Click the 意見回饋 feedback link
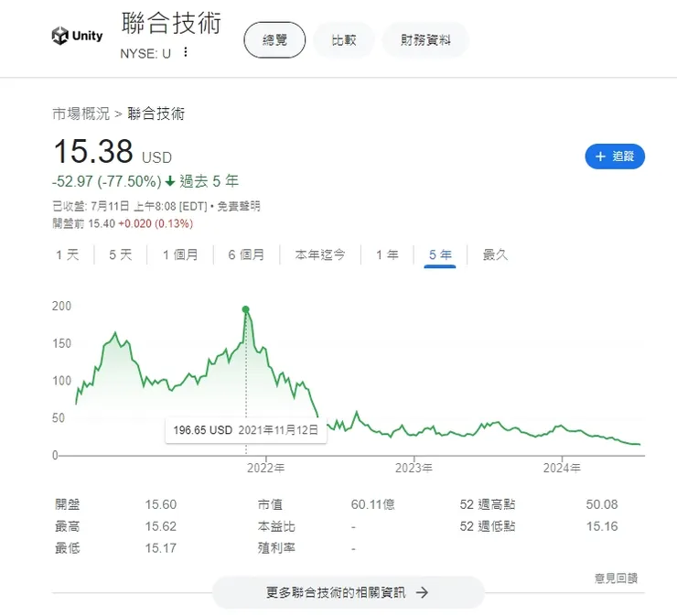This screenshot has width=677, height=616. [616, 578]
